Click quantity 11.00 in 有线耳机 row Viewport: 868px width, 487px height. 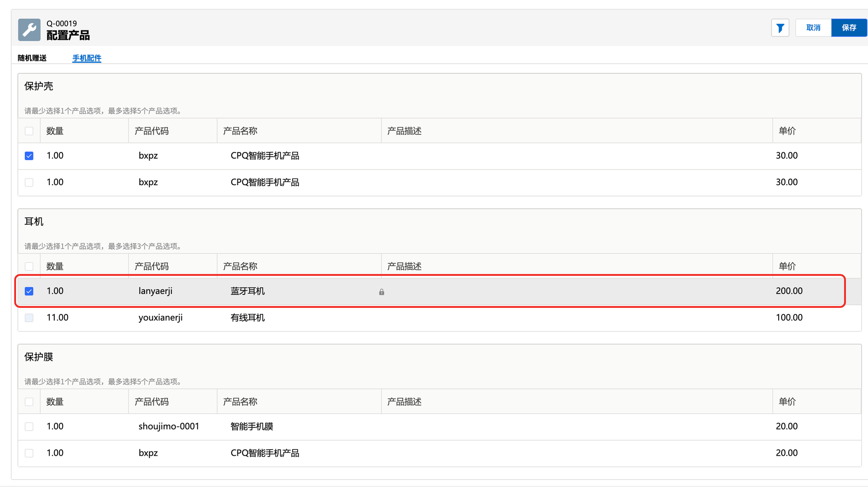click(57, 317)
